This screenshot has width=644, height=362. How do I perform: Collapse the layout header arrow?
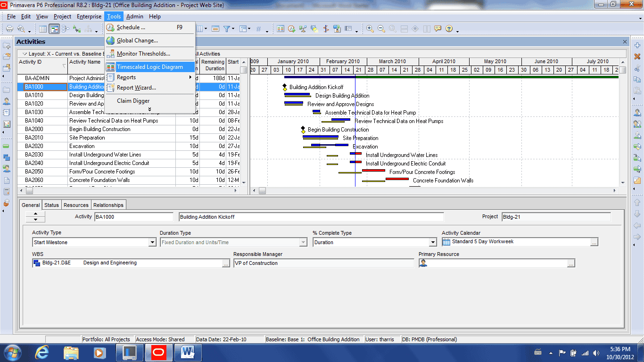[25, 54]
